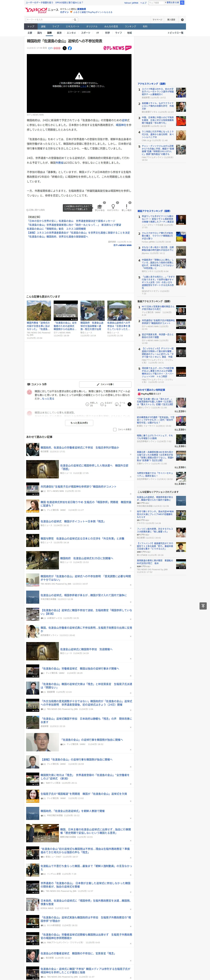The width and height of the screenshot is (210, 980).
Task: Open the 靖国神社 link in article body
Action: coord(121,125)
